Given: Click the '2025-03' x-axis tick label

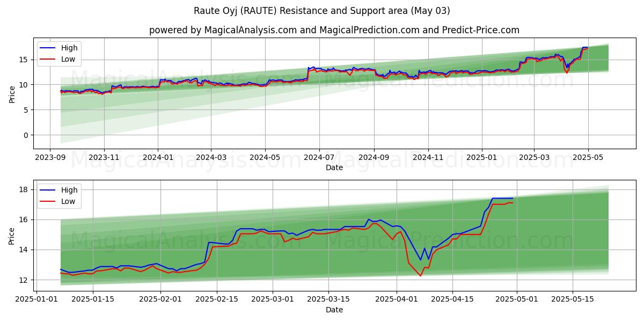Looking at the screenshot, I should [534, 157].
